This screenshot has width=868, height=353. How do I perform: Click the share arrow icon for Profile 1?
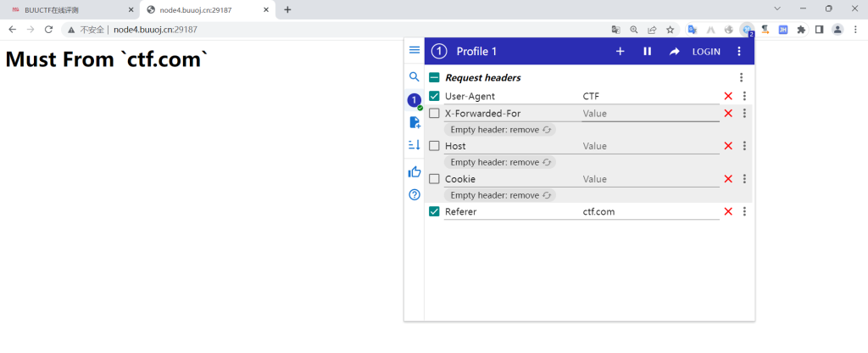[x=675, y=51]
